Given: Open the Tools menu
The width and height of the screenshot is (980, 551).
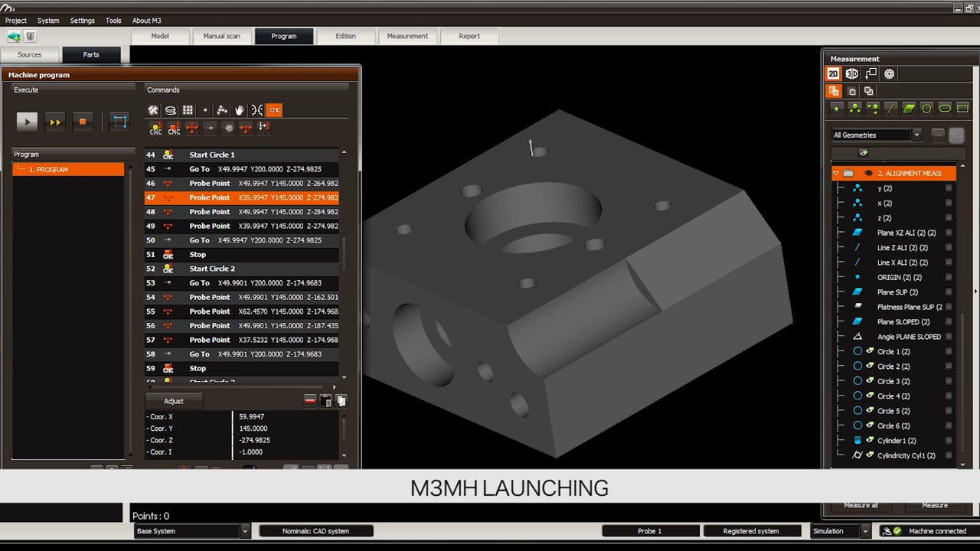Looking at the screenshot, I should pos(113,21).
